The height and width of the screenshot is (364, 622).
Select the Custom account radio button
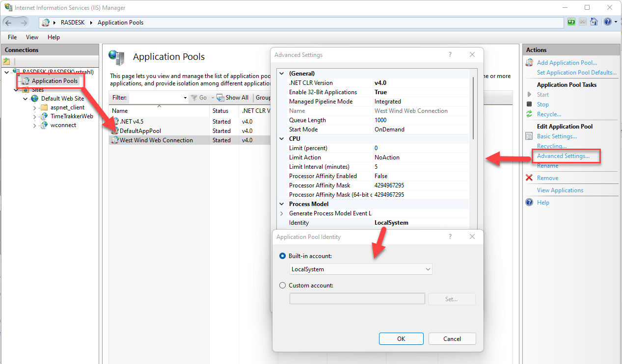tap(282, 286)
